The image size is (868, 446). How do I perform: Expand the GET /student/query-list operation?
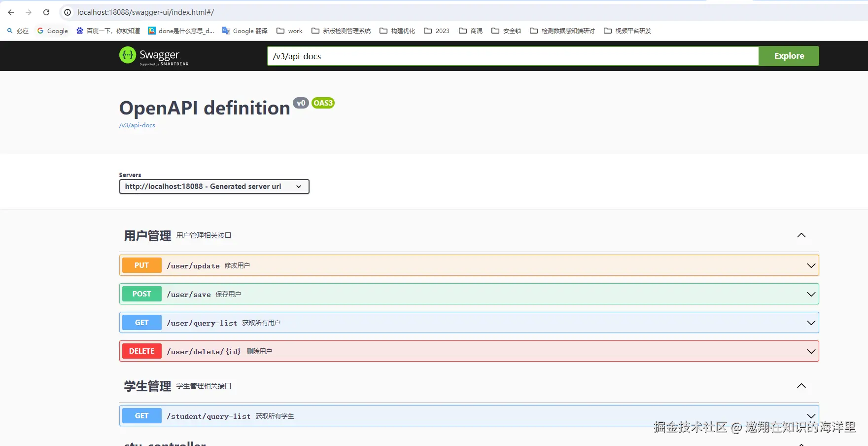click(x=811, y=416)
